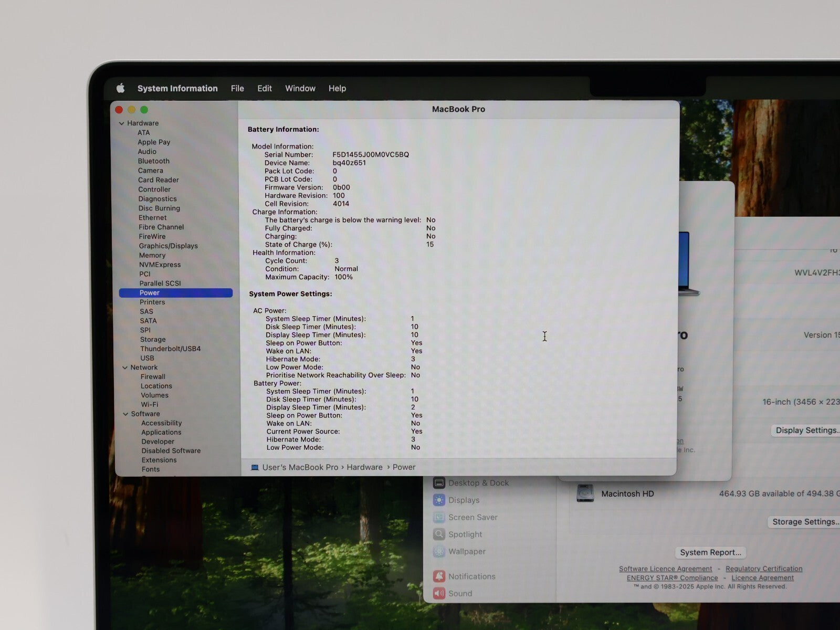Select Wi-Fi under Network
This screenshot has height=630, width=840.
150,404
